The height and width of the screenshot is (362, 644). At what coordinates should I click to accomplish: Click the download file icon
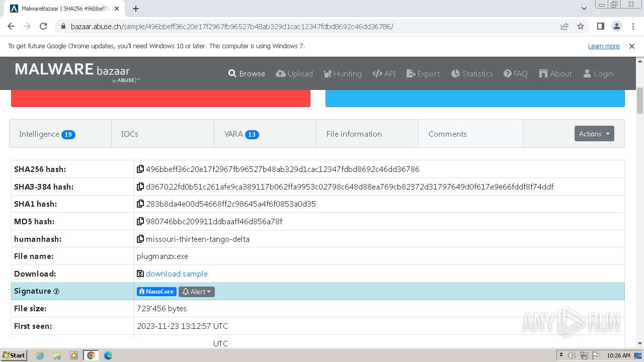[140, 274]
